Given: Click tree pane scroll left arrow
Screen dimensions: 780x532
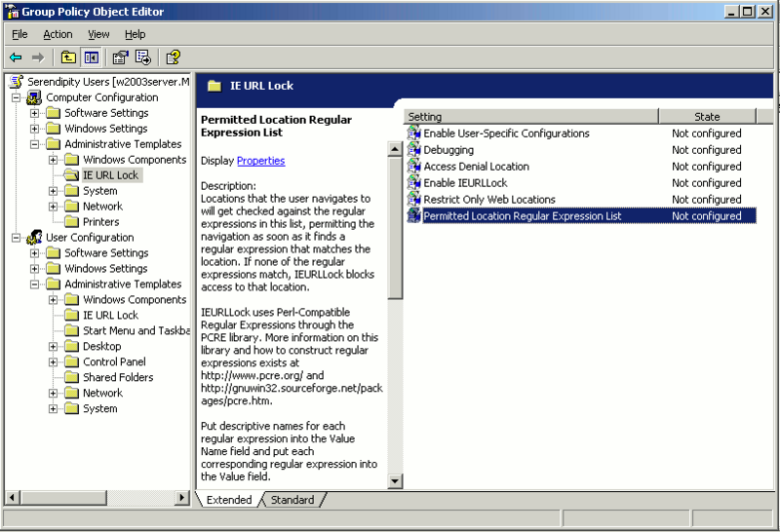Looking at the screenshot, I should [13, 497].
